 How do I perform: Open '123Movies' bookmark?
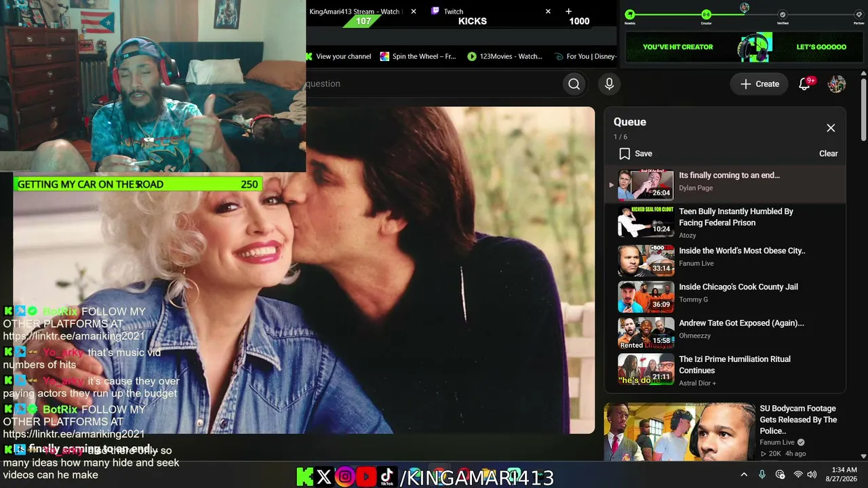click(x=505, y=56)
